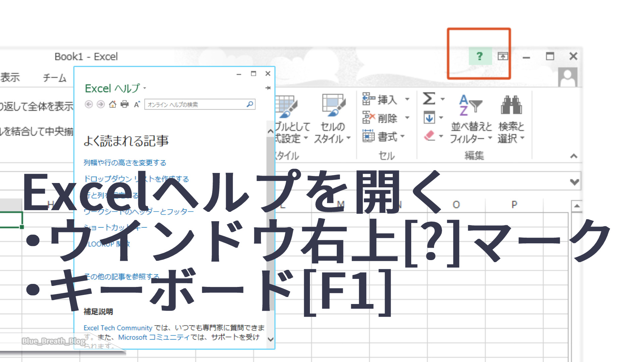Pin the Help window with pushpin
The height and width of the screenshot is (362, 644).
click(268, 88)
